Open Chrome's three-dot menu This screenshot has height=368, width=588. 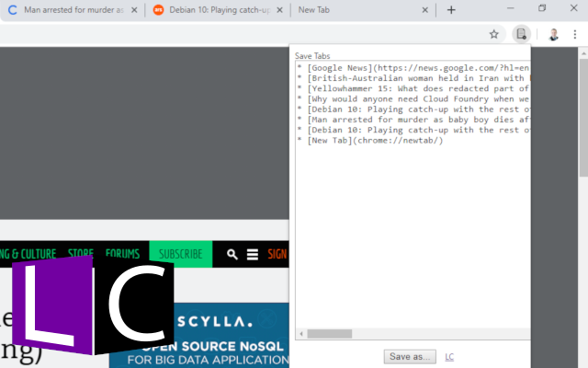click(576, 34)
